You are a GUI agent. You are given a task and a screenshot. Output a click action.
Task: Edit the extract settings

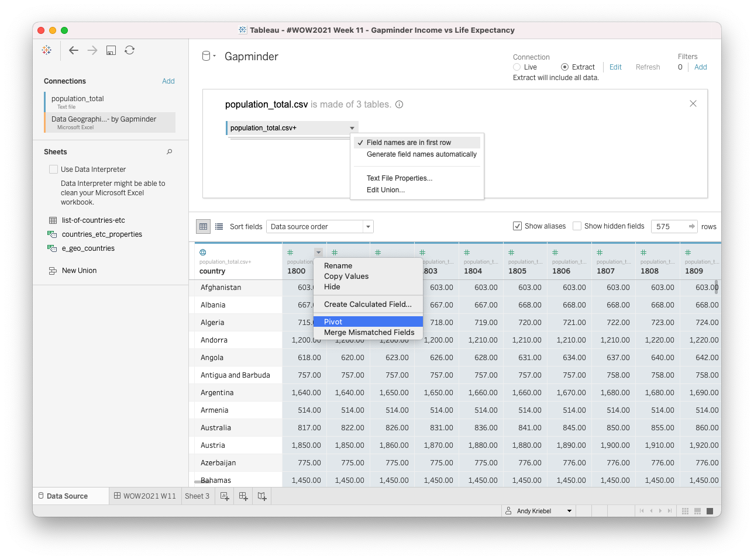(x=615, y=67)
